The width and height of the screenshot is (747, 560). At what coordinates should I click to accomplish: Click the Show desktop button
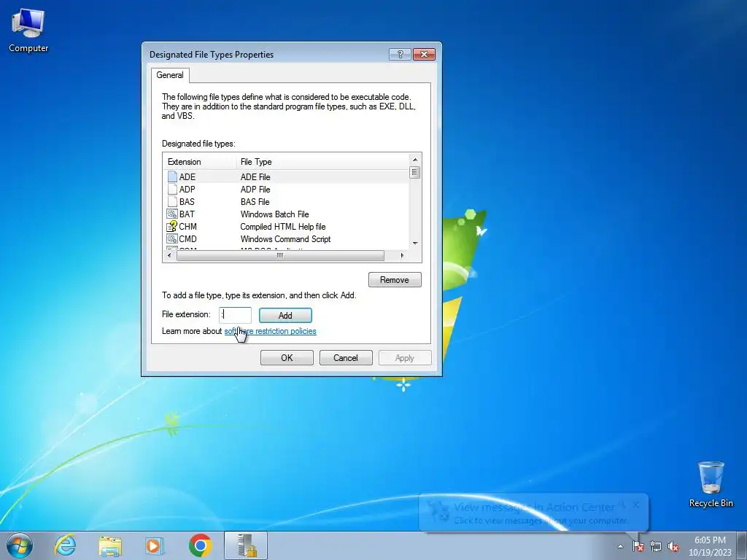(x=742, y=546)
